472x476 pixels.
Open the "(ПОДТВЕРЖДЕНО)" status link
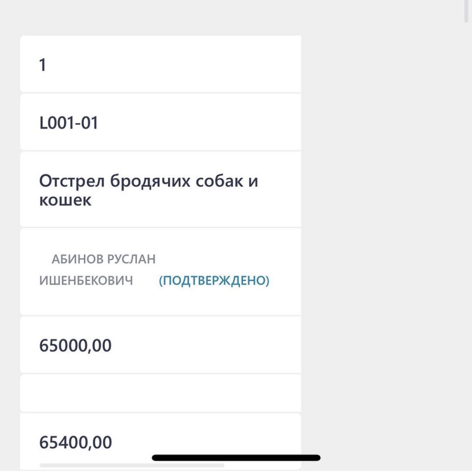(214, 281)
